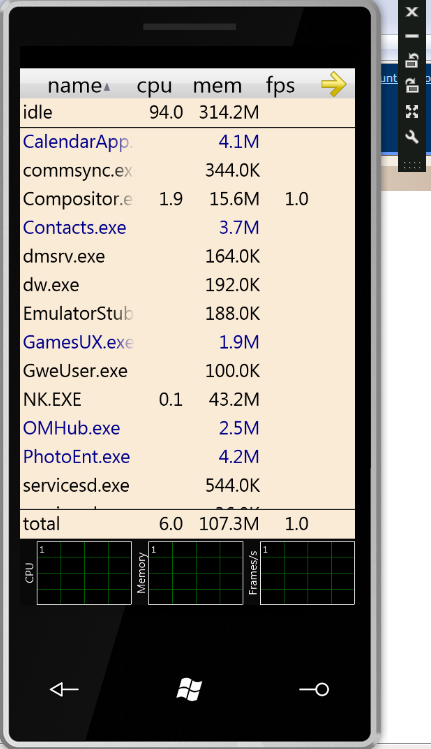Click the CPU history graph

pyautogui.click(x=84, y=573)
